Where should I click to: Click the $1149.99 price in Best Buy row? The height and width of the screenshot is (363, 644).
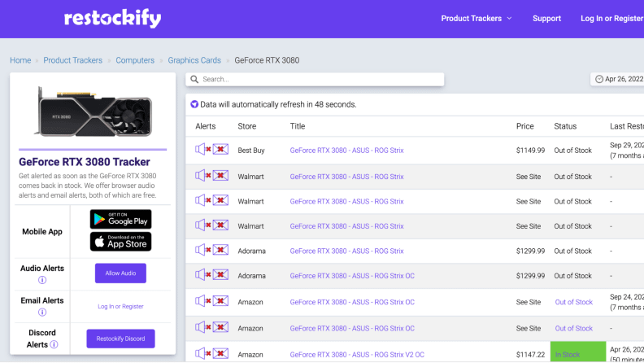531,151
